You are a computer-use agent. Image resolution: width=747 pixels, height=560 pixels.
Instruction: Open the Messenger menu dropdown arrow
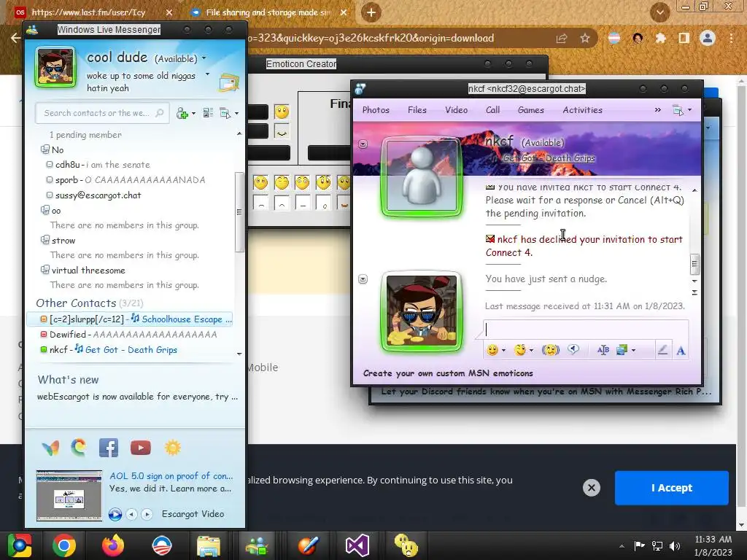(237, 114)
